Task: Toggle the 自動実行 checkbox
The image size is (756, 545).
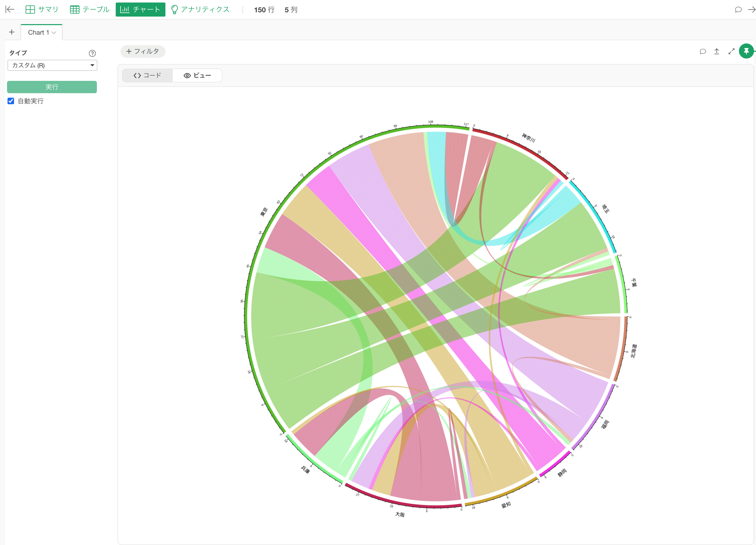Action: point(11,101)
